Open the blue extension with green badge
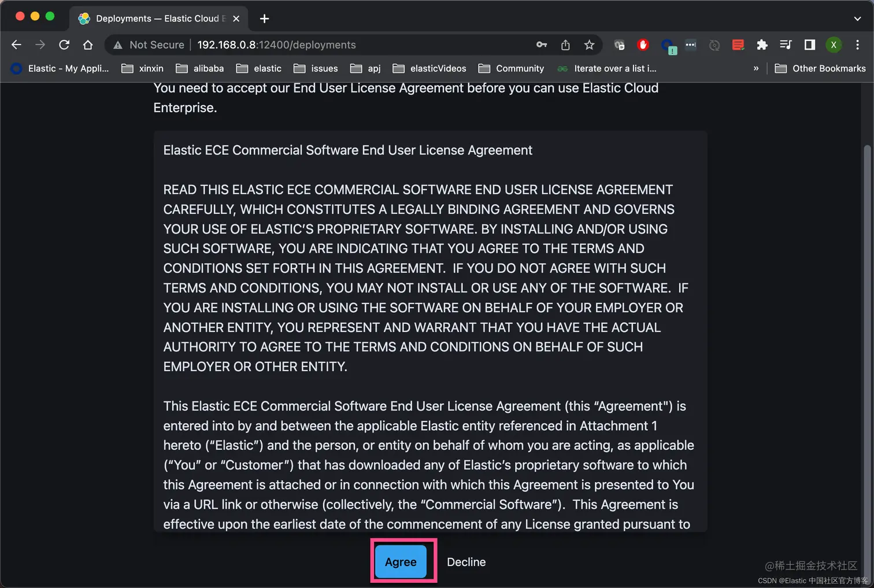This screenshot has height=588, width=874. 668,45
